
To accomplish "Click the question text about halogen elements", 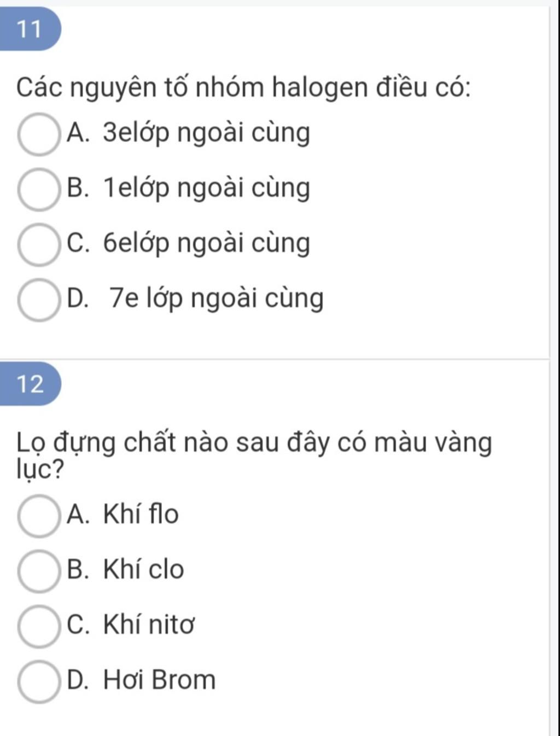I will point(243,87).
